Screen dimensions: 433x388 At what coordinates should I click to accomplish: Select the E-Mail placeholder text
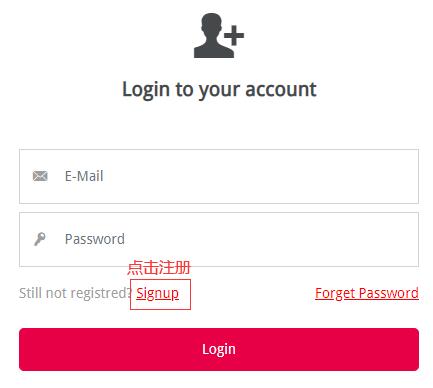(x=84, y=176)
